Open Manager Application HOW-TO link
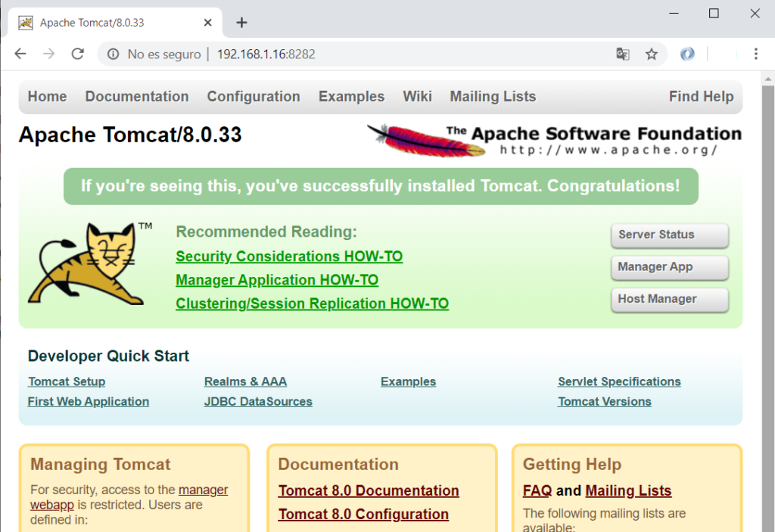Viewport: 775px width, 532px height. [x=277, y=280]
